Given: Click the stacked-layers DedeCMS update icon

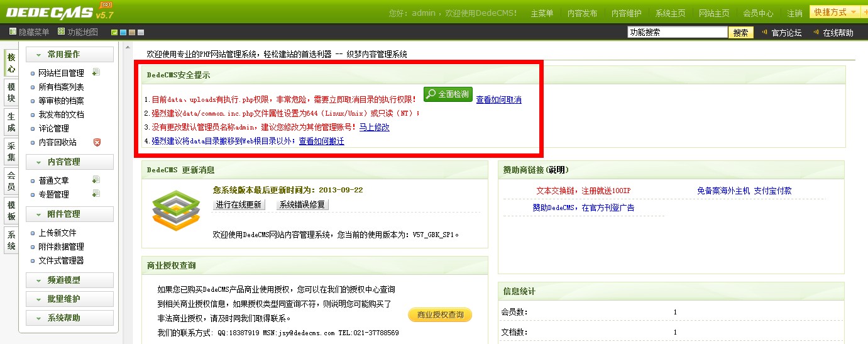Looking at the screenshot, I should 175,209.
